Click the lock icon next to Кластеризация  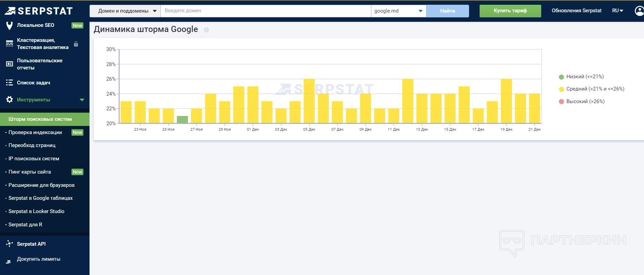76,44
